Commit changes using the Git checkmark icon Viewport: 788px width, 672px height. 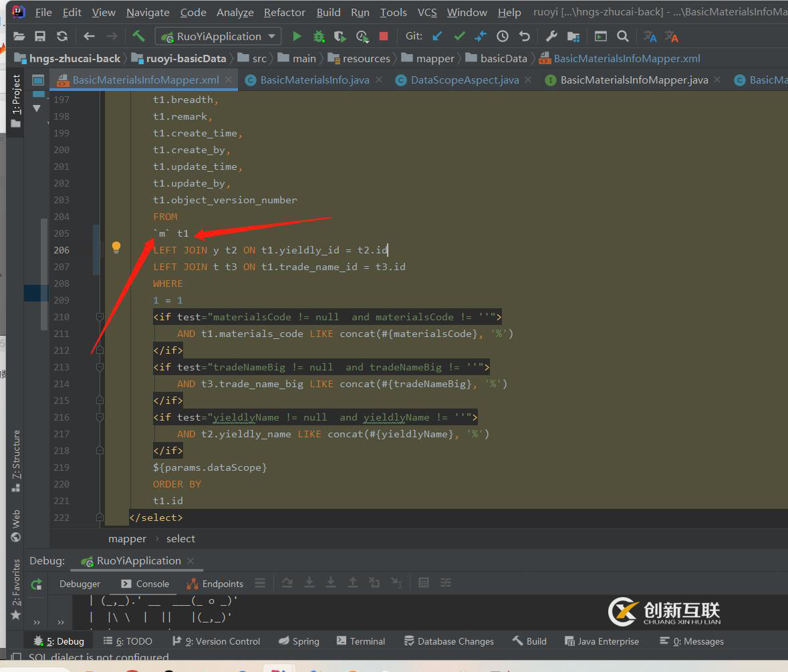459,36
